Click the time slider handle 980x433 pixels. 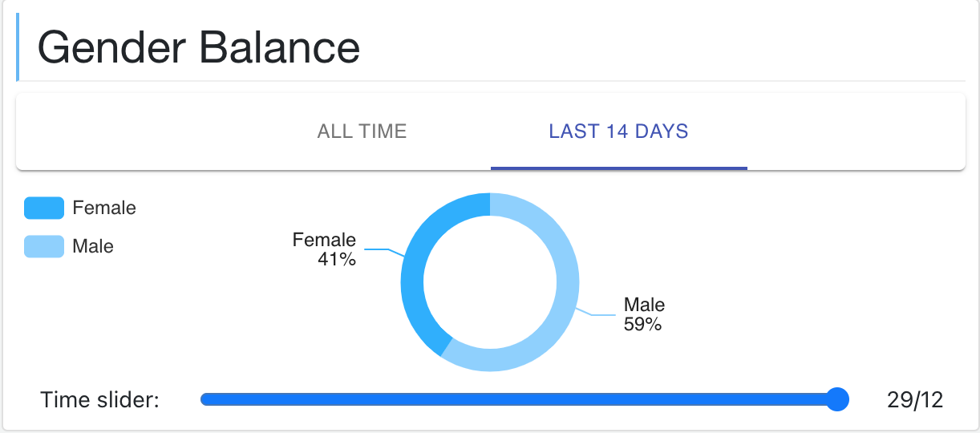click(836, 399)
